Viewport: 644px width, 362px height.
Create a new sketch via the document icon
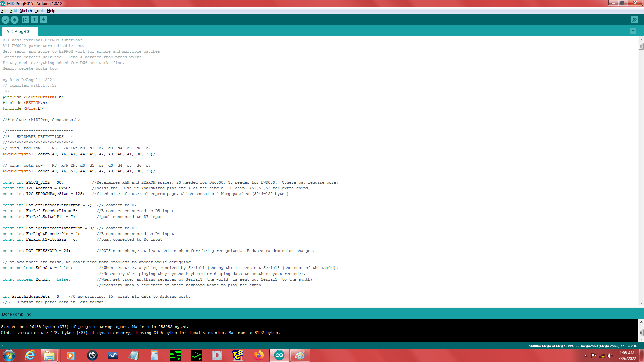[25, 20]
